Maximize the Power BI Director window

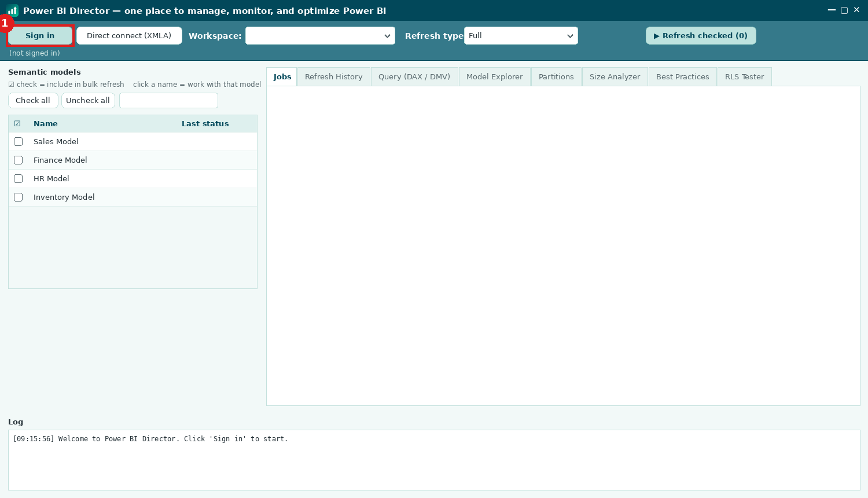[844, 10]
